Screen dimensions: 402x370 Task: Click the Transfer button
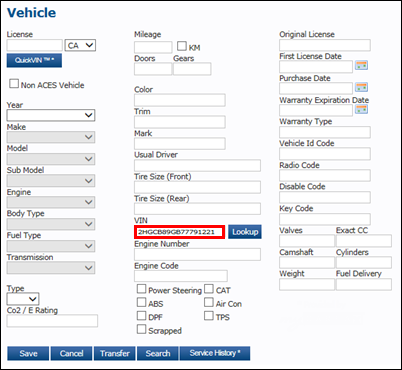coord(115,353)
